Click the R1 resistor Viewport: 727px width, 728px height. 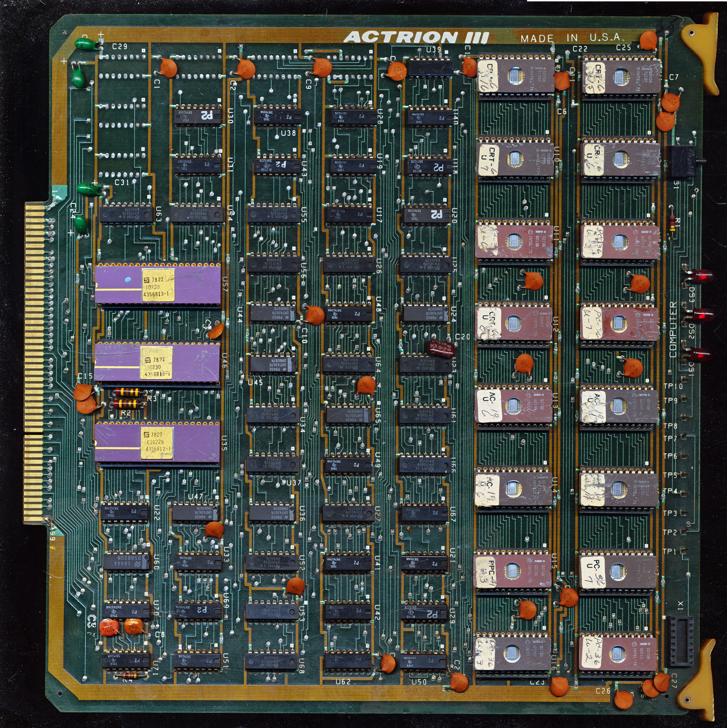coord(672,223)
